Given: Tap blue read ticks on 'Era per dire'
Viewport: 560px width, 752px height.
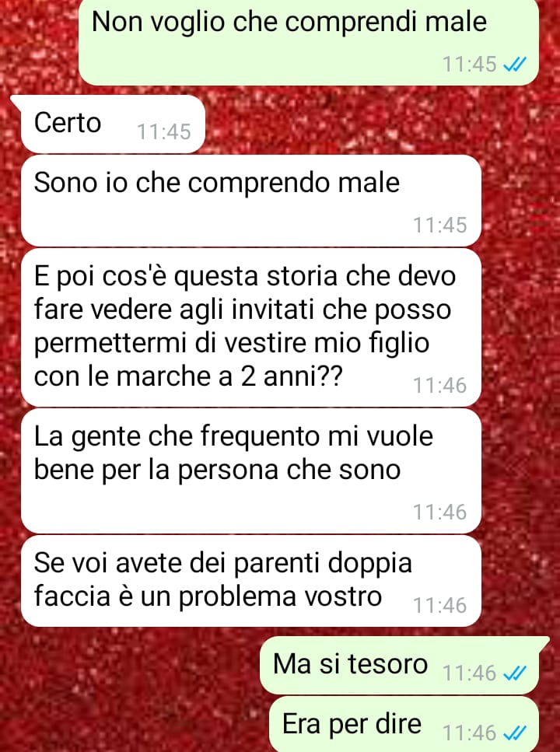Looking at the screenshot, I should [x=514, y=733].
